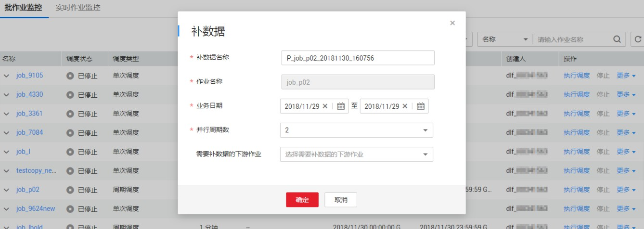Viewport: 644px width, 229px height.
Task: Click 单次调度 in job_9105 row
Action: tap(126, 76)
